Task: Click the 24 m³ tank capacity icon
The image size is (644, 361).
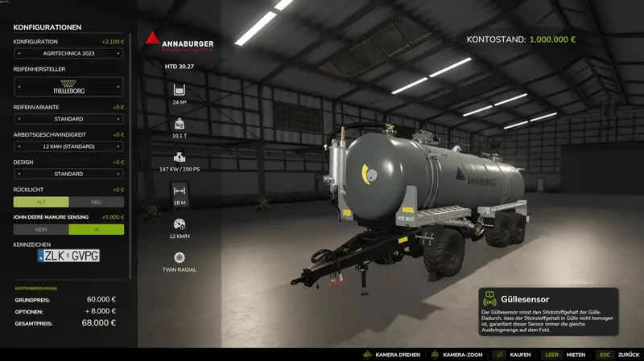Action: 179,89
